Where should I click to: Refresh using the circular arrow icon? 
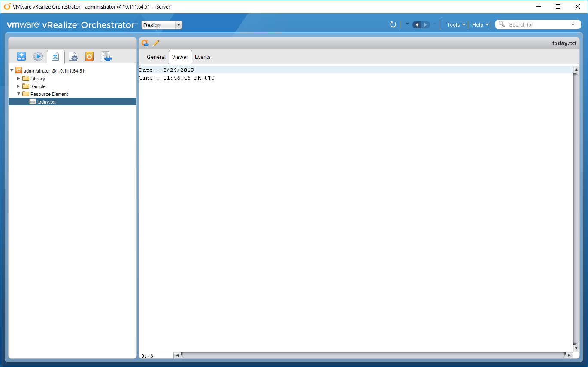point(393,24)
